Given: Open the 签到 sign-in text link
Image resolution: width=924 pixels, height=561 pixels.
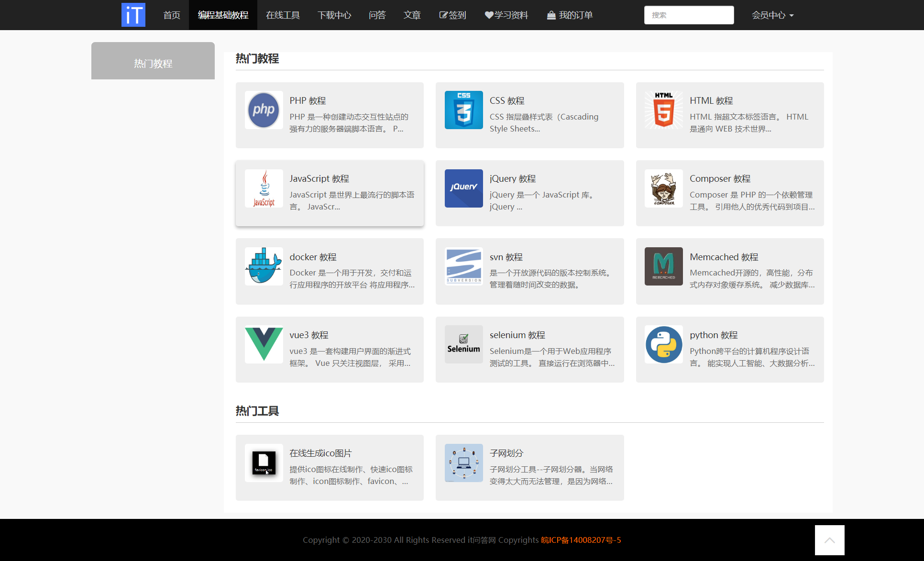Looking at the screenshot, I should coord(457,15).
